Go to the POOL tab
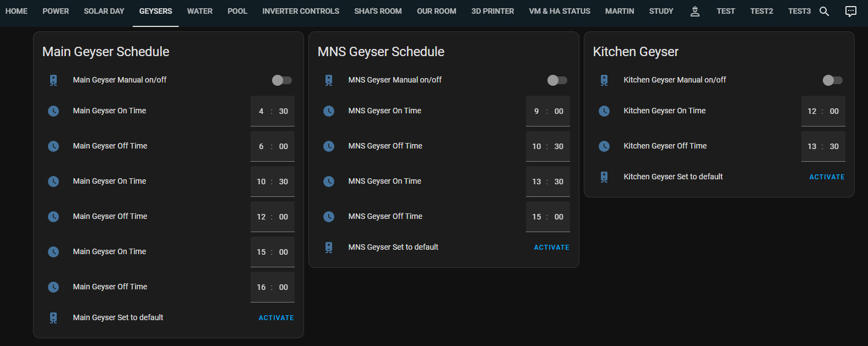Image resolution: width=868 pixels, height=346 pixels. 237,11
